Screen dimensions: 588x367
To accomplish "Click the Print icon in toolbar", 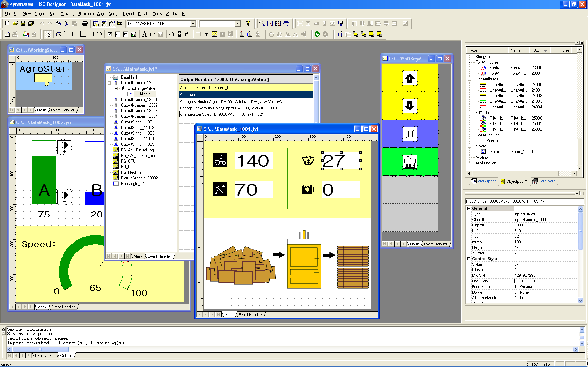I will click(x=85, y=23).
